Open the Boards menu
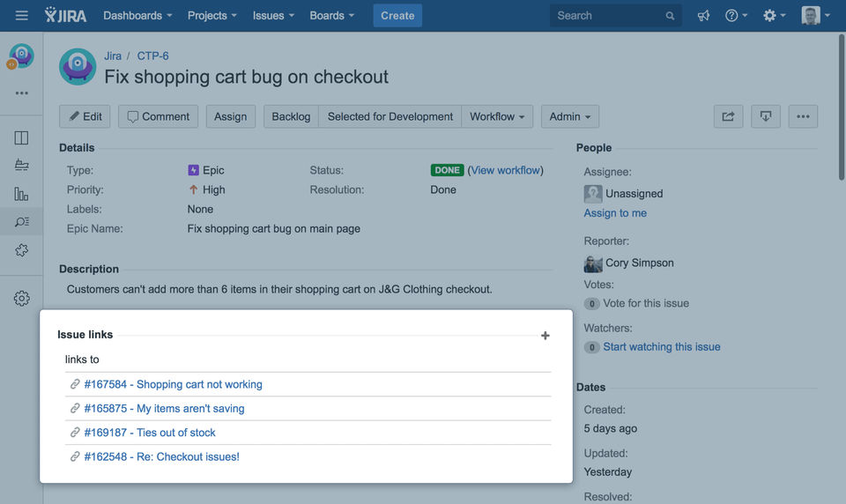Viewport: 846px width, 504px height. click(x=331, y=16)
